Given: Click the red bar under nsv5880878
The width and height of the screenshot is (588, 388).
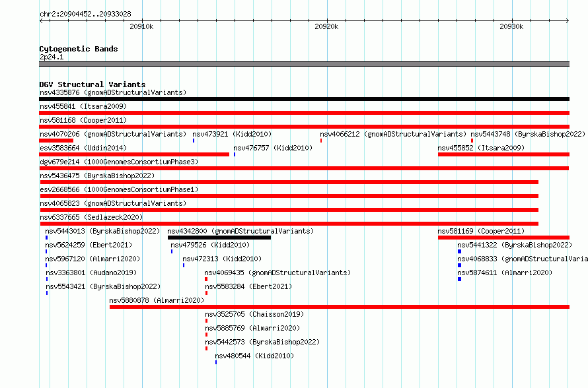Looking at the screenshot, I should 340,307.
